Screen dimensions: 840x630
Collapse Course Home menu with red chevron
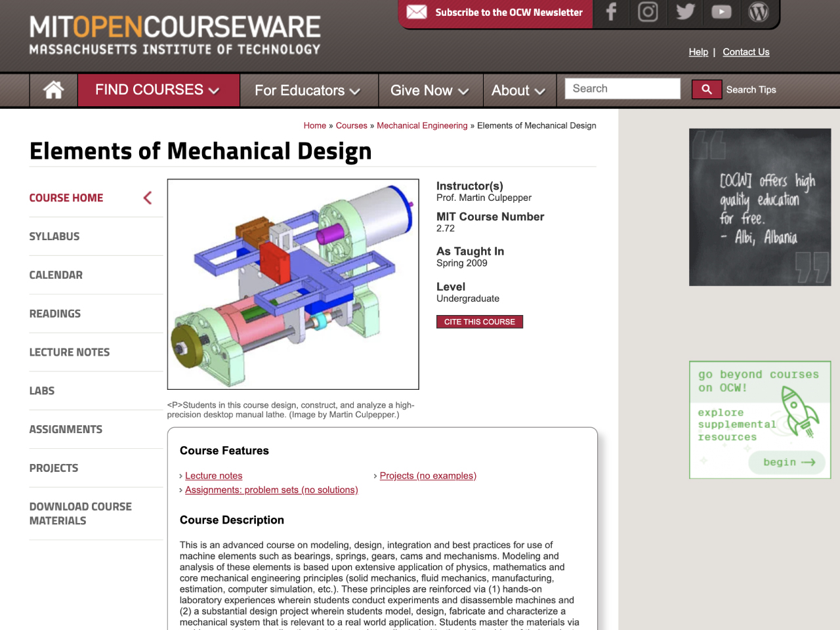click(148, 198)
